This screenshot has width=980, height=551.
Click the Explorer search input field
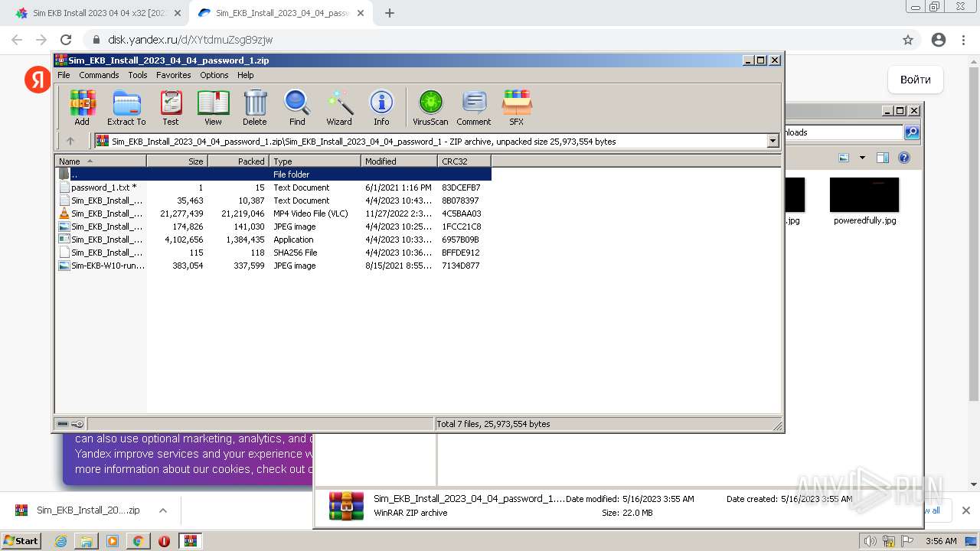tap(843, 132)
